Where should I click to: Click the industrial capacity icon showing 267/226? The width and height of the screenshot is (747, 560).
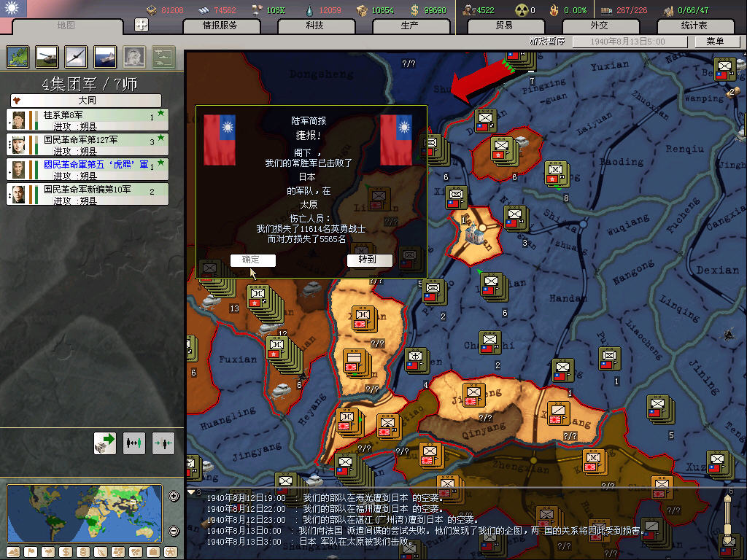click(x=606, y=9)
